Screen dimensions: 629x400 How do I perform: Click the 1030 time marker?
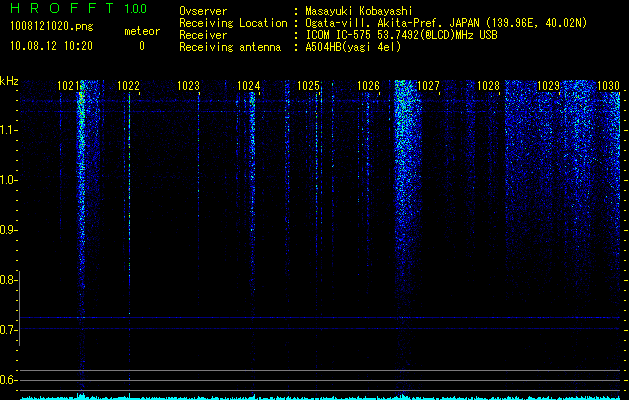tap(608, 86)
